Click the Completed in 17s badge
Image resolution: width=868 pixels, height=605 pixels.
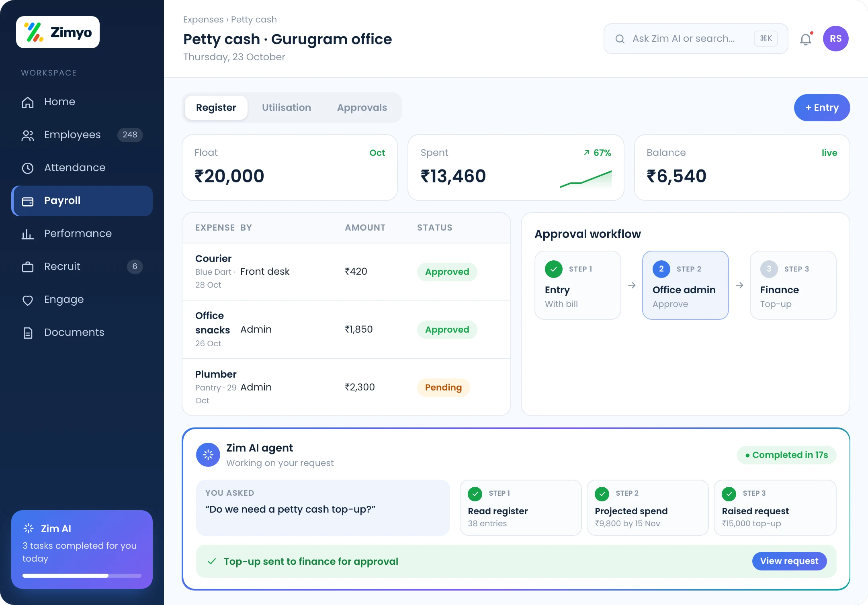tap(787, 455)
